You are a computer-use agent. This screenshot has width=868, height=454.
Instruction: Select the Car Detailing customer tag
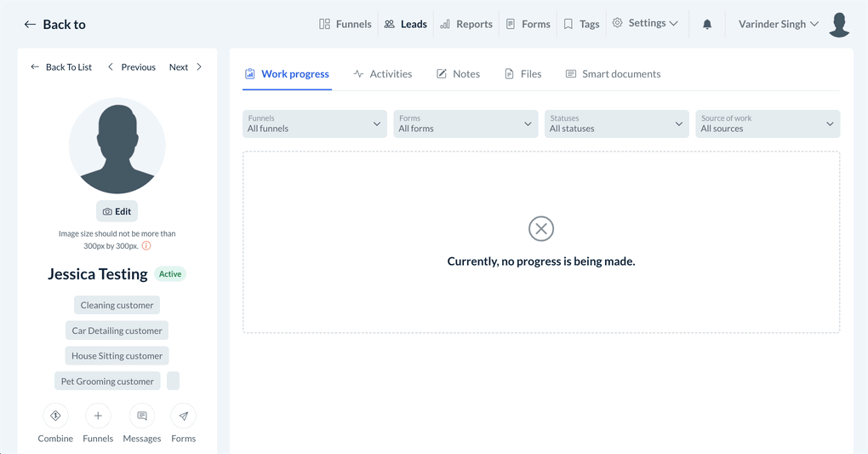pos(117,330)
